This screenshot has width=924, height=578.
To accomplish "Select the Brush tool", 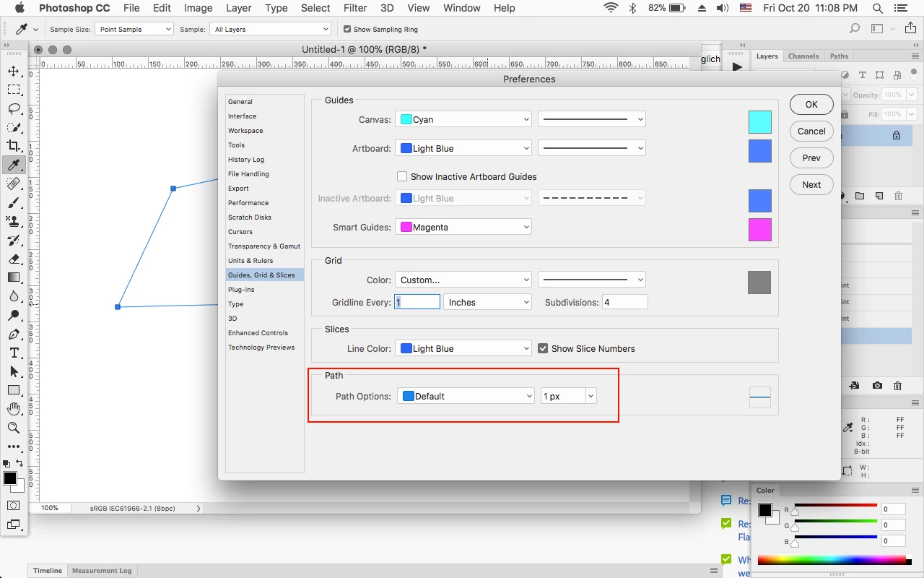I will tap(14, 202).
